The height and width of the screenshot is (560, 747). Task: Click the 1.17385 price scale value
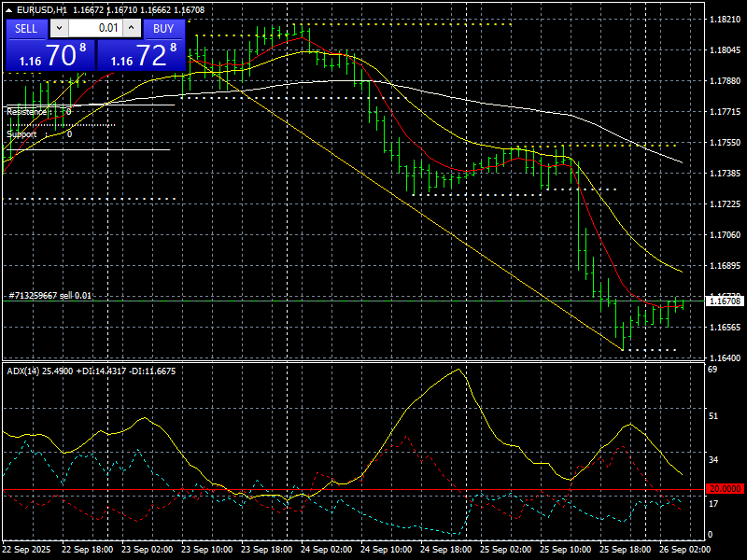pyautogui.click(x=726, y=174)
